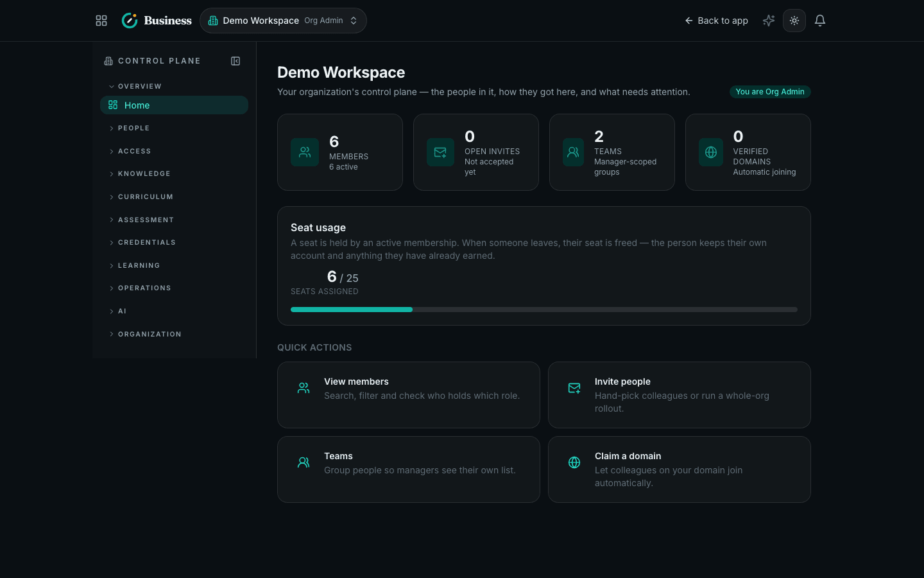This screenshot has height=578, width=924.
Task: Open the Teams quick action card
Action: (x=409, y=469)
